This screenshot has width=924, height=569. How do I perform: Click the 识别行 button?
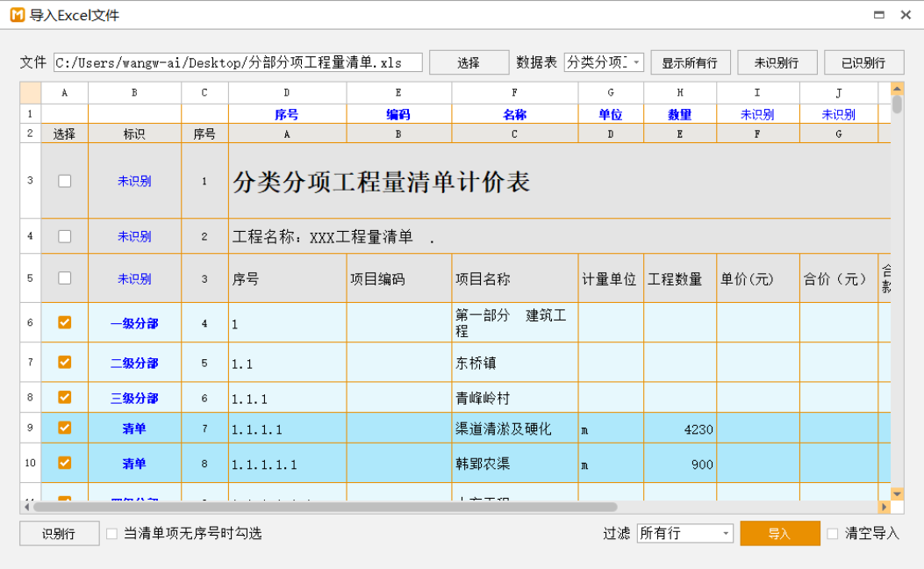coord(59,533)
